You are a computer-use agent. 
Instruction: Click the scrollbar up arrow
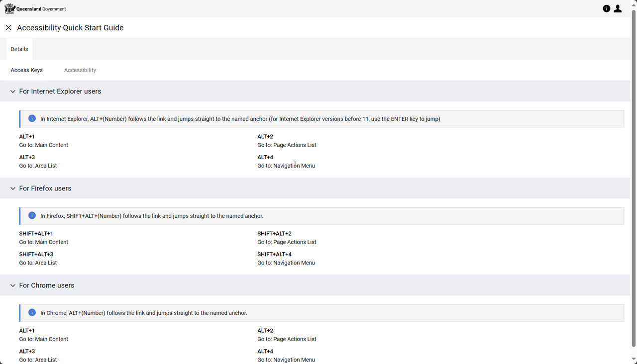(x=634, y=4)
